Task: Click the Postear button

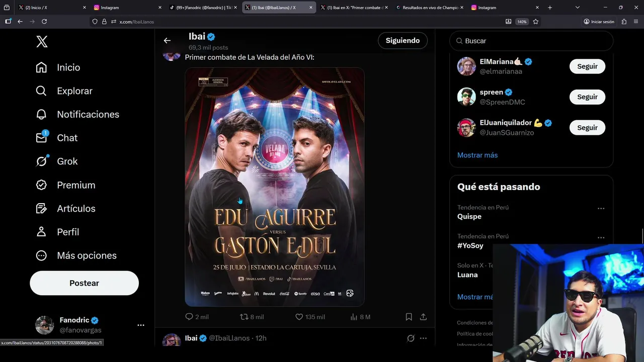Action: coord(84,283)
